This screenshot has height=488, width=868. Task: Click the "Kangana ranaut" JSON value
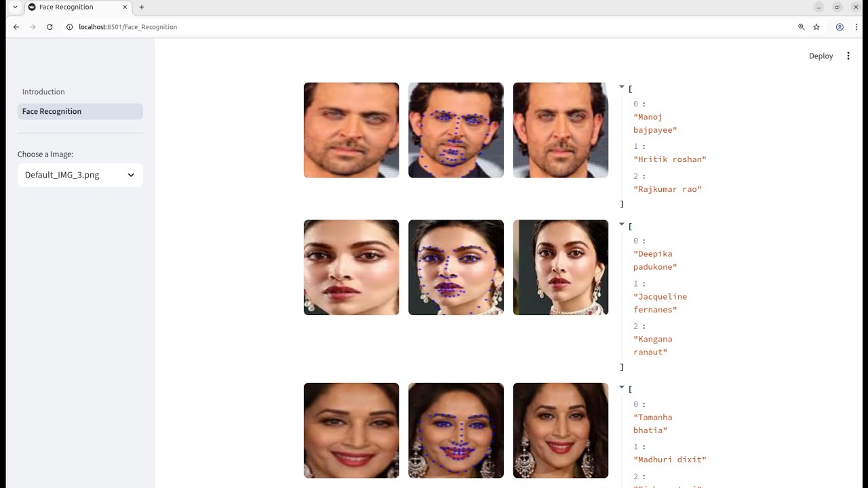click(653, 346)
